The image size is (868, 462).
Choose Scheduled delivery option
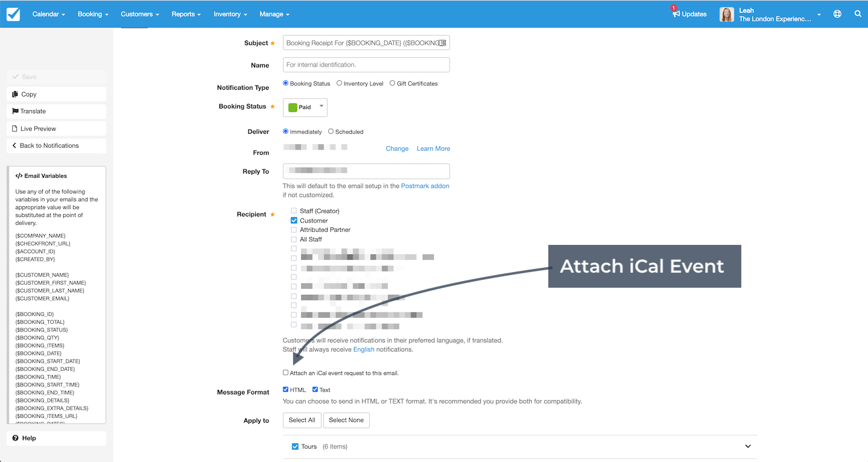click(331, 131)
